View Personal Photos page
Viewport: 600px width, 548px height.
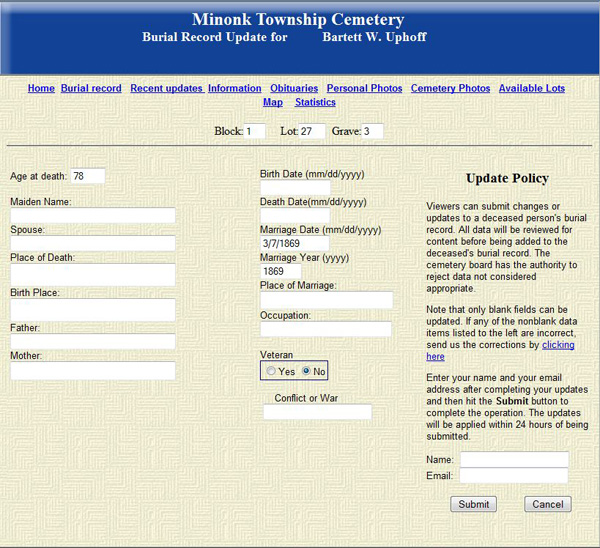point(364,88)
